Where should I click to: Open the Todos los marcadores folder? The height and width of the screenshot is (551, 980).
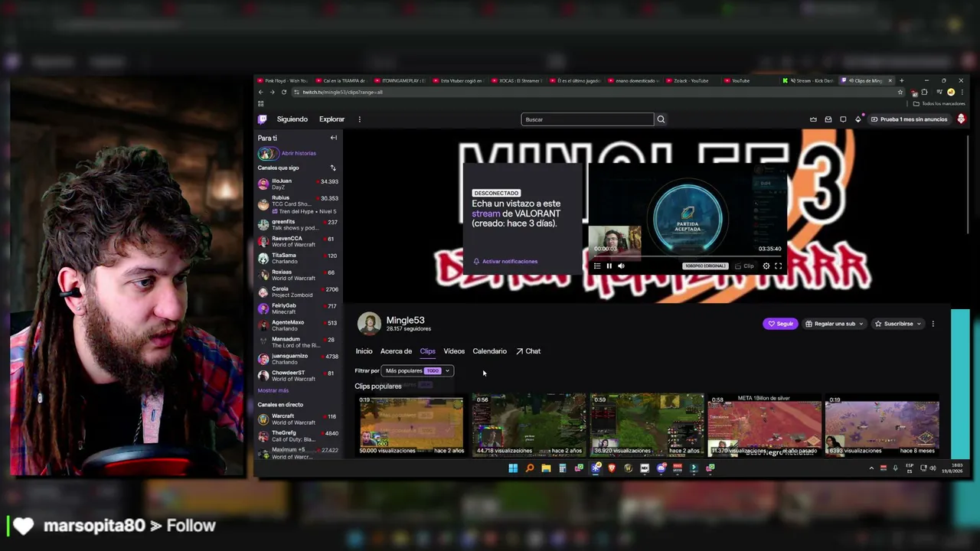tap(939, 103)
